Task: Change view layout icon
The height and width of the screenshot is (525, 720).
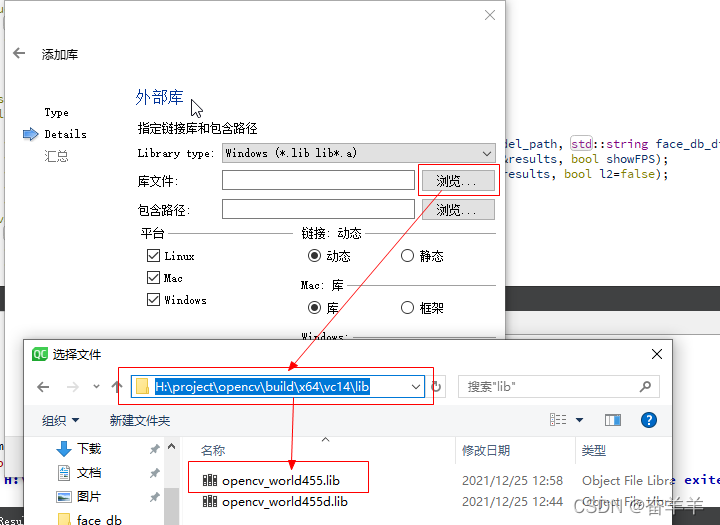Action: click(x=558, y=420)
